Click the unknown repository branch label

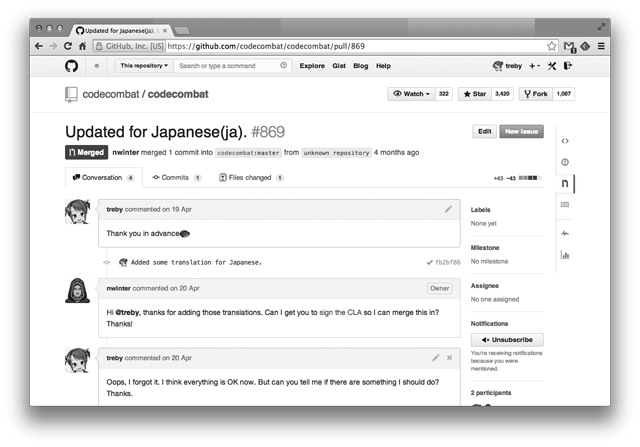(336, 152)
